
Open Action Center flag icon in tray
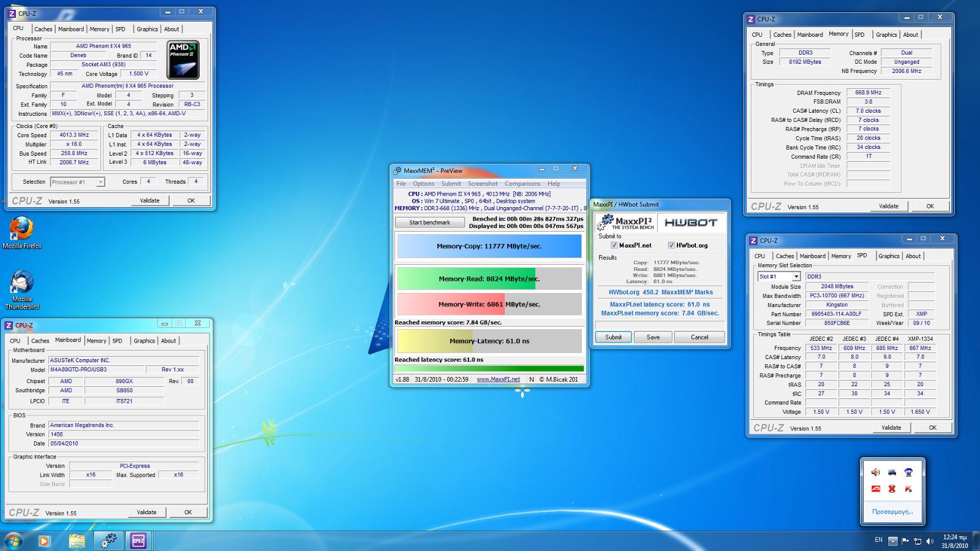pos(905,541)
